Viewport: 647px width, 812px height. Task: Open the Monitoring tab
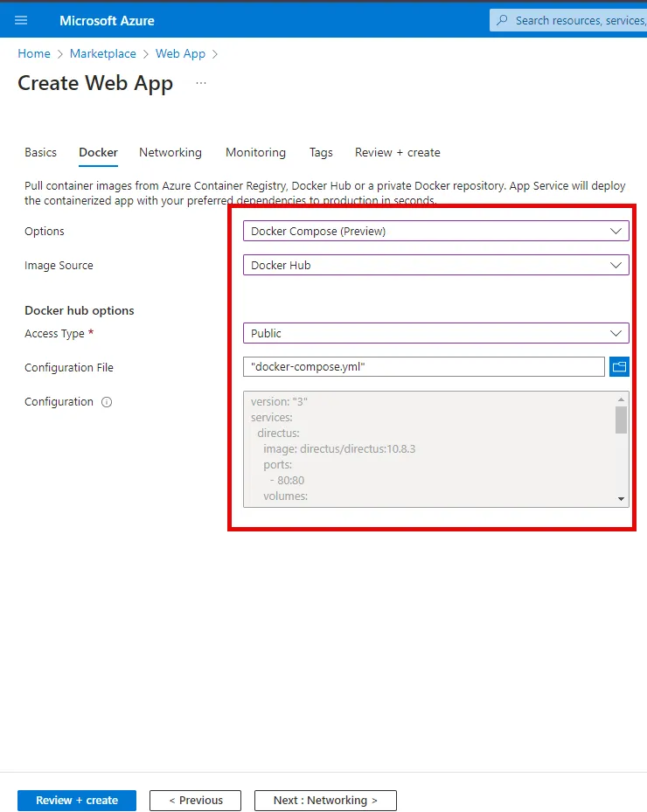click(x=255, y=152)
